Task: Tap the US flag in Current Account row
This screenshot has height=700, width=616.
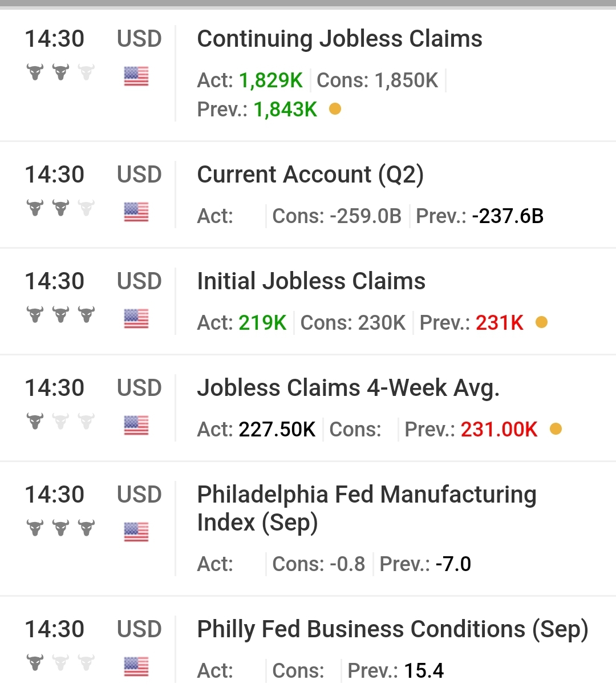Action: 136,212
